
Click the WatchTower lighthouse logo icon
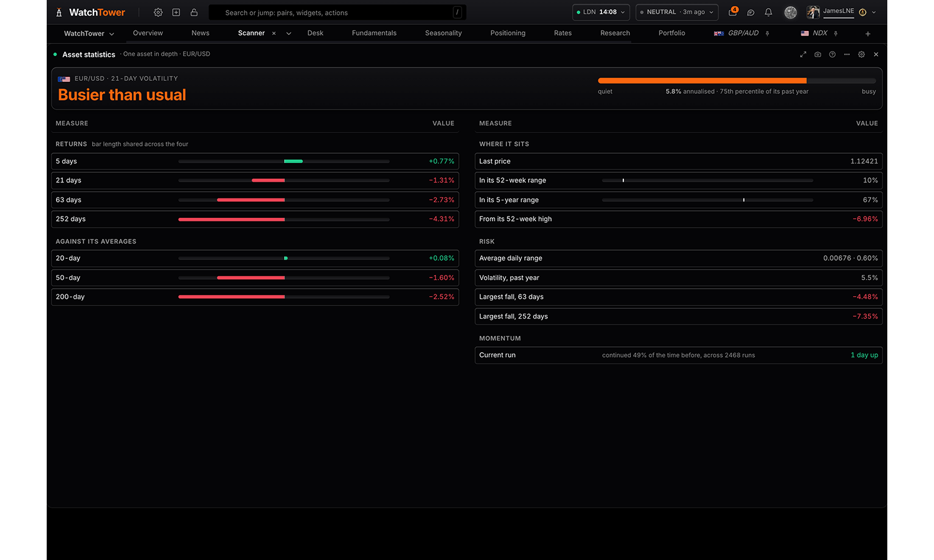point(59,12)
